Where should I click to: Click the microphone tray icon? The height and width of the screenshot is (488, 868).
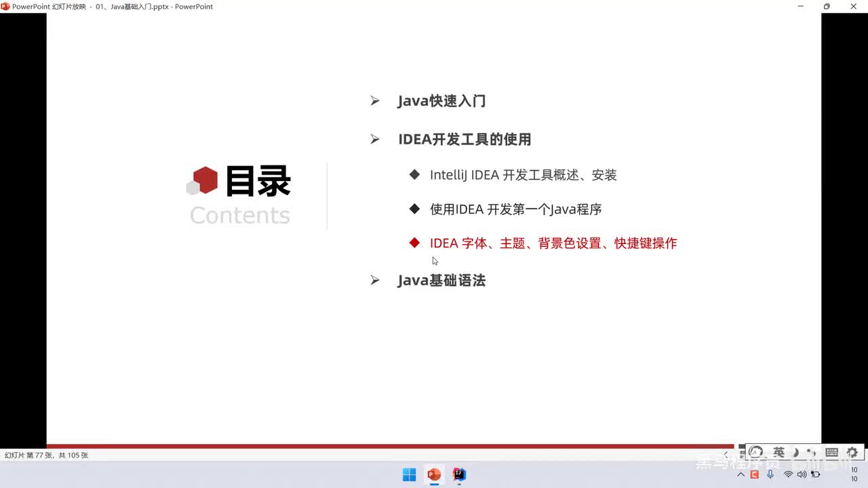pyautogui.click(x=770, y=474)
